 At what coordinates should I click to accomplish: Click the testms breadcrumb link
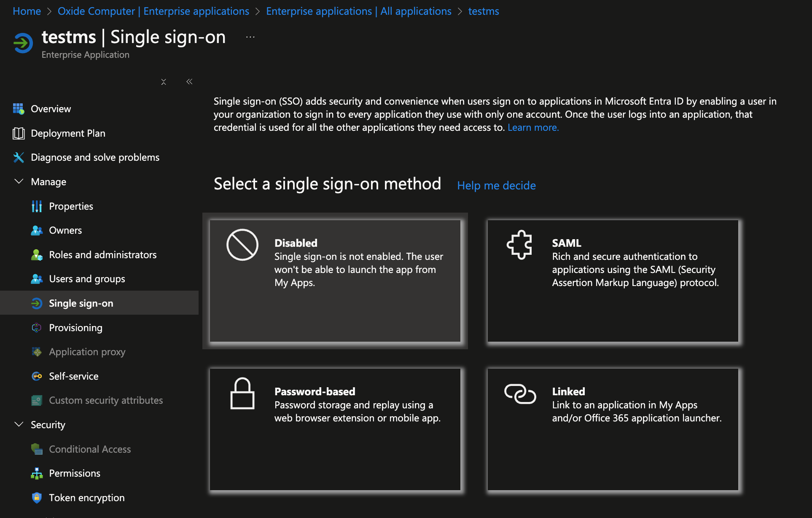click(x=484, y=11)
